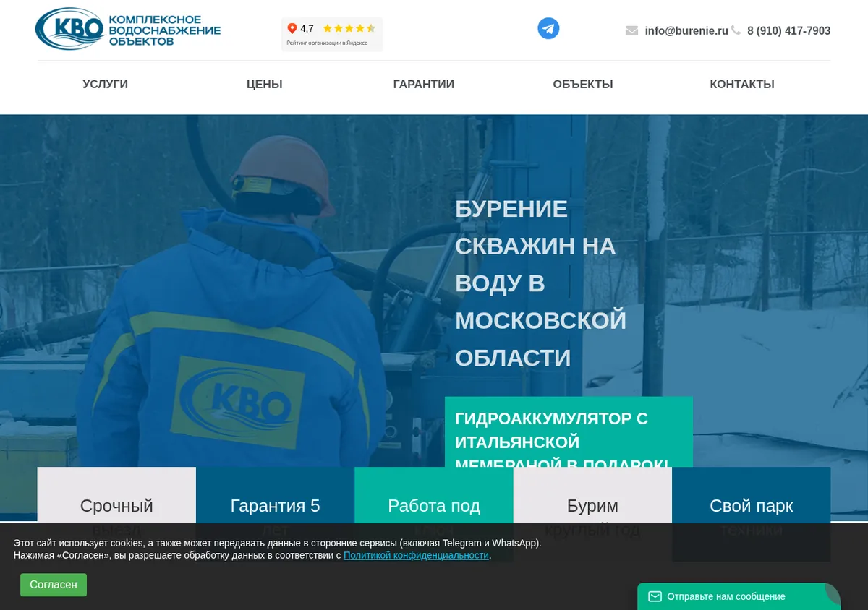Image resolution: width=868 pixels, height=610 pixels.
Task: Open the Telegram icon link
Action: click(x=548, y=29)
